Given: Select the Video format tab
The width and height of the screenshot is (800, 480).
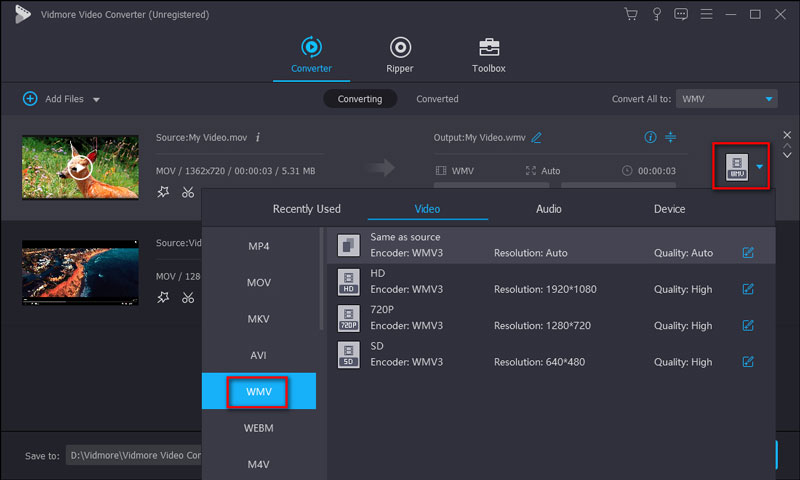Looking at the screenshot, I should (427, 209).
